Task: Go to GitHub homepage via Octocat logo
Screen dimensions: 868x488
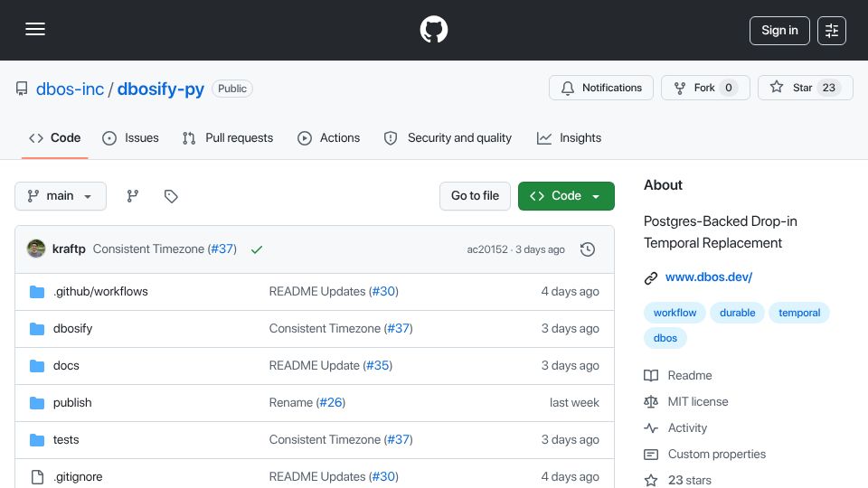Action: pyautogui.click(x=433, y=29)
